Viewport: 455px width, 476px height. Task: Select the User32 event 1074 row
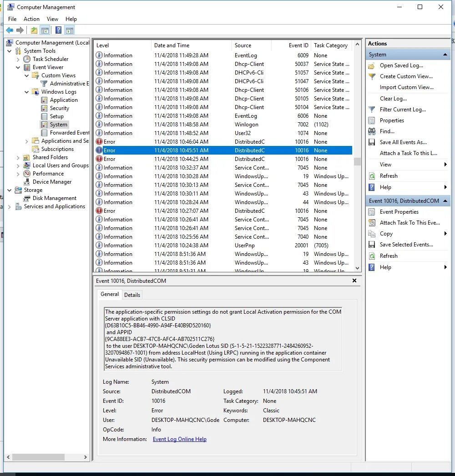223,133
